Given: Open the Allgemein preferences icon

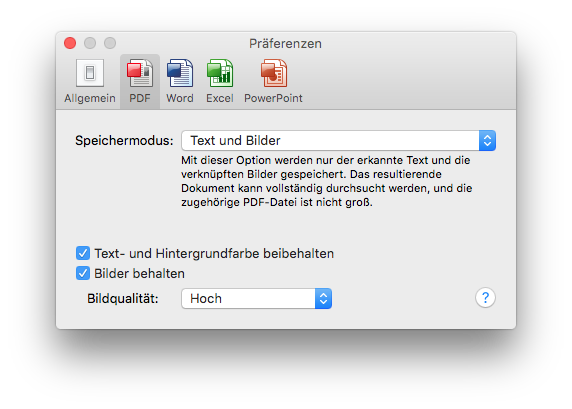Looking at the screenshot, I should click(90, 73).
